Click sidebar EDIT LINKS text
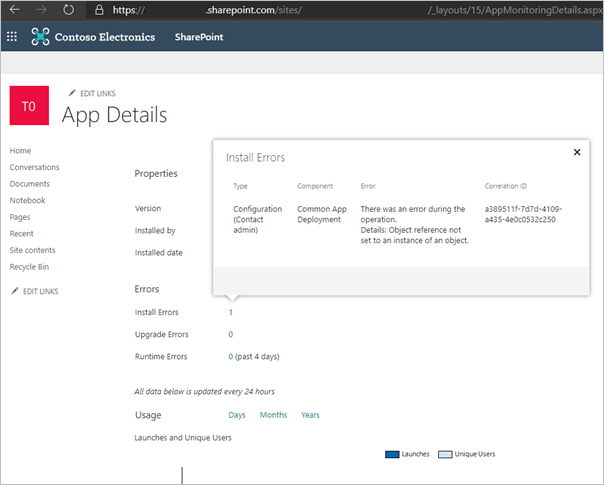604x485 pixels. click(41, 292)
